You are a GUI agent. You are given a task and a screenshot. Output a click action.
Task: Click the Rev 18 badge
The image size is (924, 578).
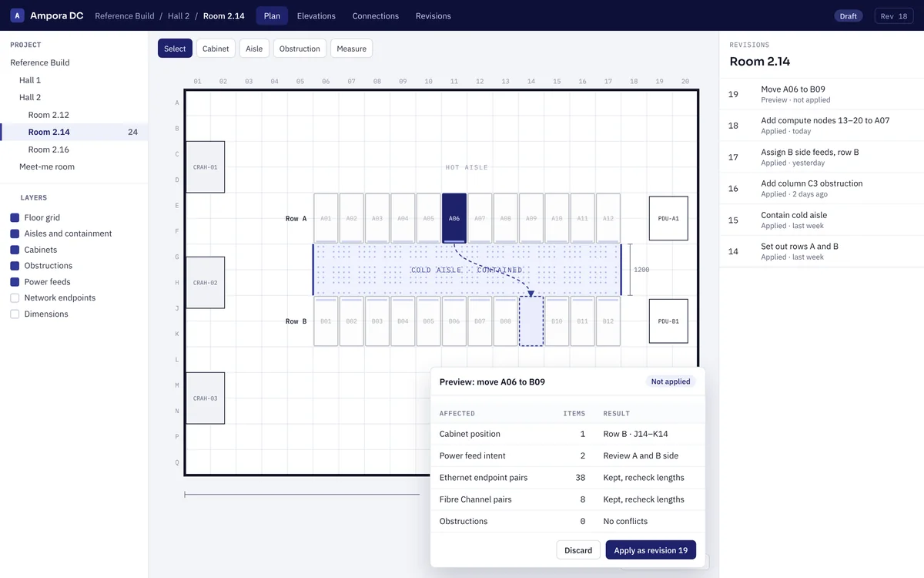pyautogui.click(x=894, y=15)
